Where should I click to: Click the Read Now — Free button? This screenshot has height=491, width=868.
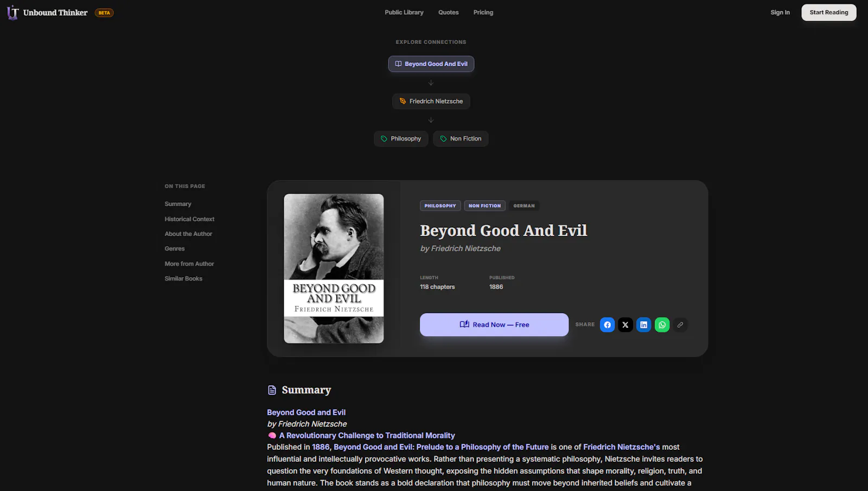494,324
